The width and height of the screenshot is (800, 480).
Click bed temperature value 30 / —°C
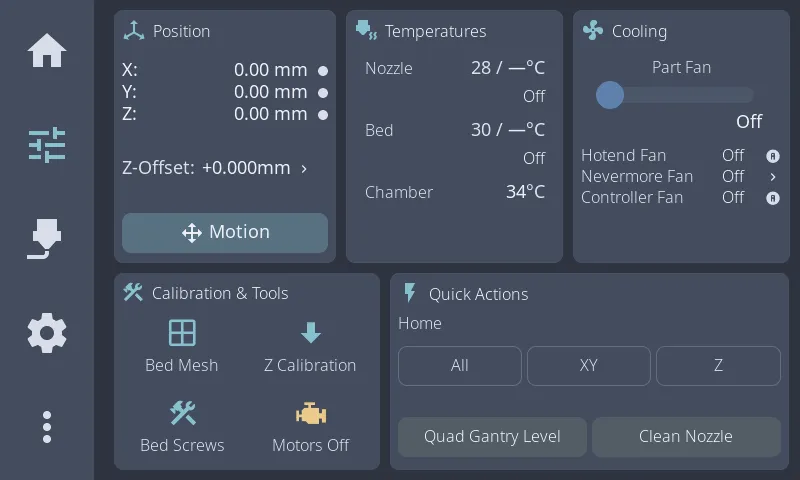click(508, 130)
